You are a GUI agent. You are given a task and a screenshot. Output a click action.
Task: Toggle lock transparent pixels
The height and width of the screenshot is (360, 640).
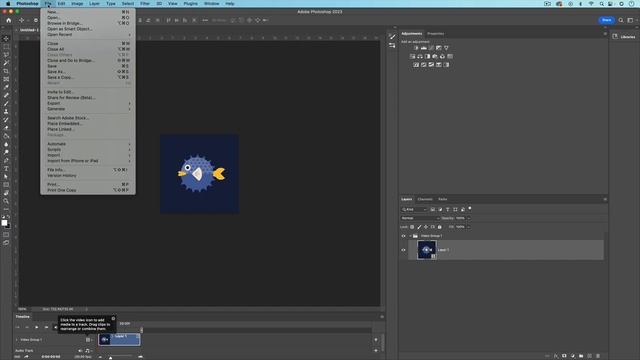point(412,227)
